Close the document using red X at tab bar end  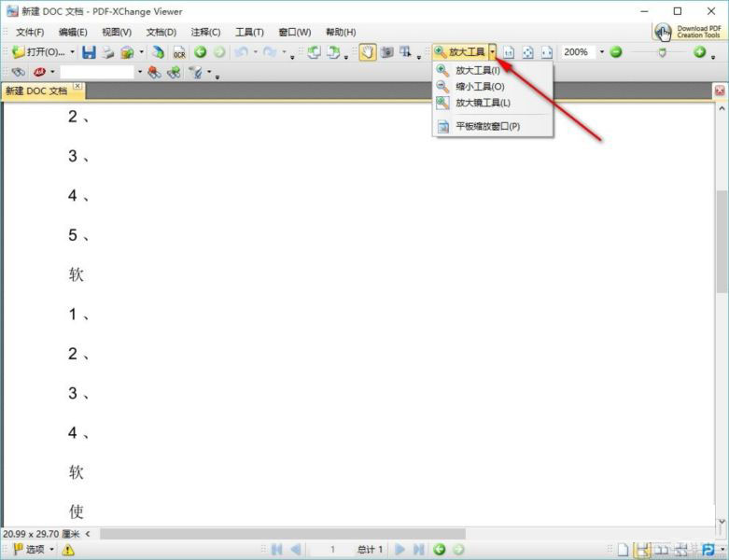(720, 91)
